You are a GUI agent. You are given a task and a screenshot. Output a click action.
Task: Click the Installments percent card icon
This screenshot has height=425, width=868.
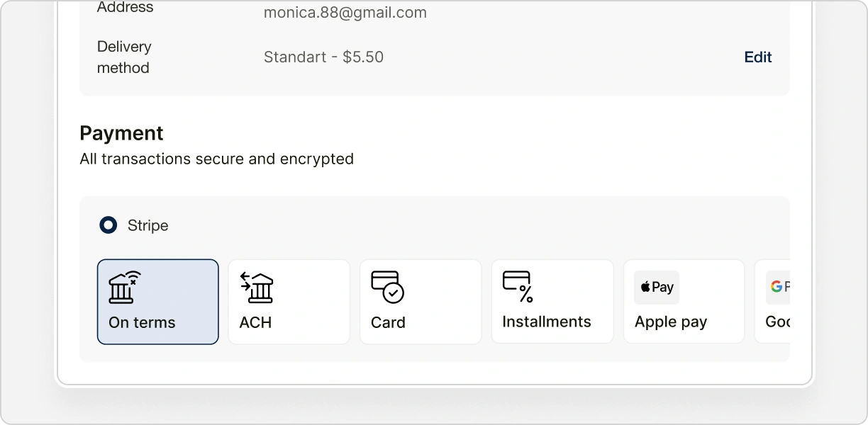coord(518,286)
